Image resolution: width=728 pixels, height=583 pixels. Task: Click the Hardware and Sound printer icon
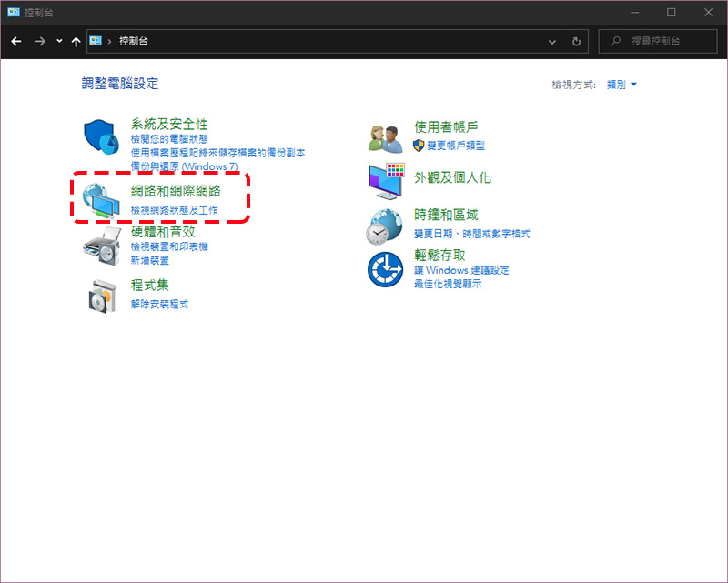click(102, 246)
